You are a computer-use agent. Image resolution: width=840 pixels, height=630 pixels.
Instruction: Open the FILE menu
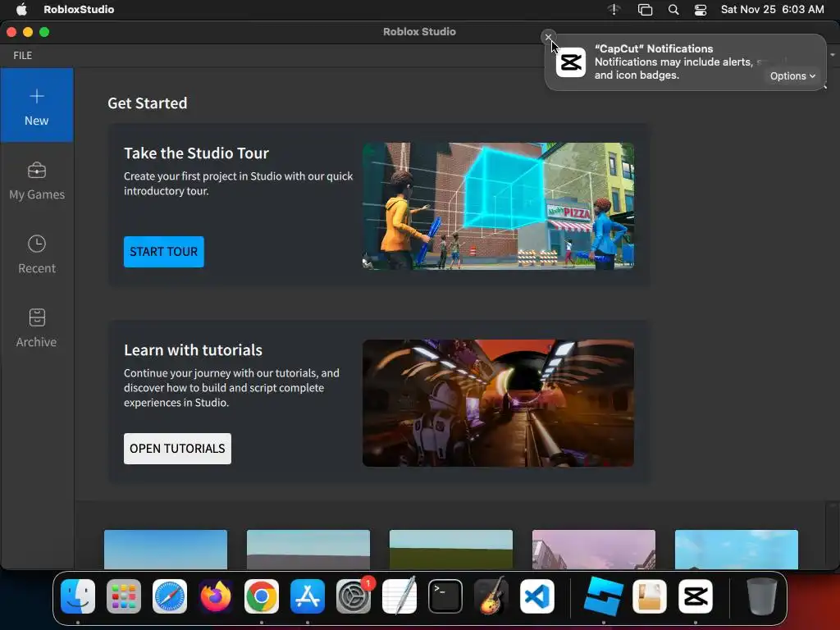pyautogui.click(x=22, y=55)
